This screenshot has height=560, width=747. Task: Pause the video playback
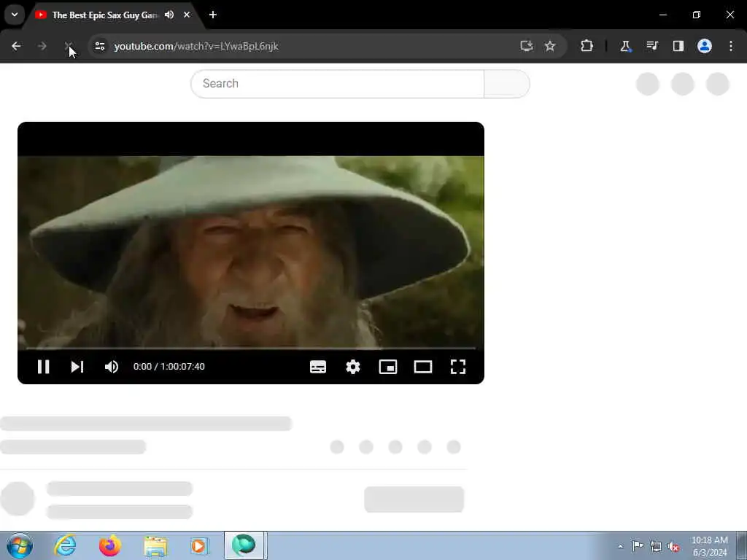click(43, 367)
